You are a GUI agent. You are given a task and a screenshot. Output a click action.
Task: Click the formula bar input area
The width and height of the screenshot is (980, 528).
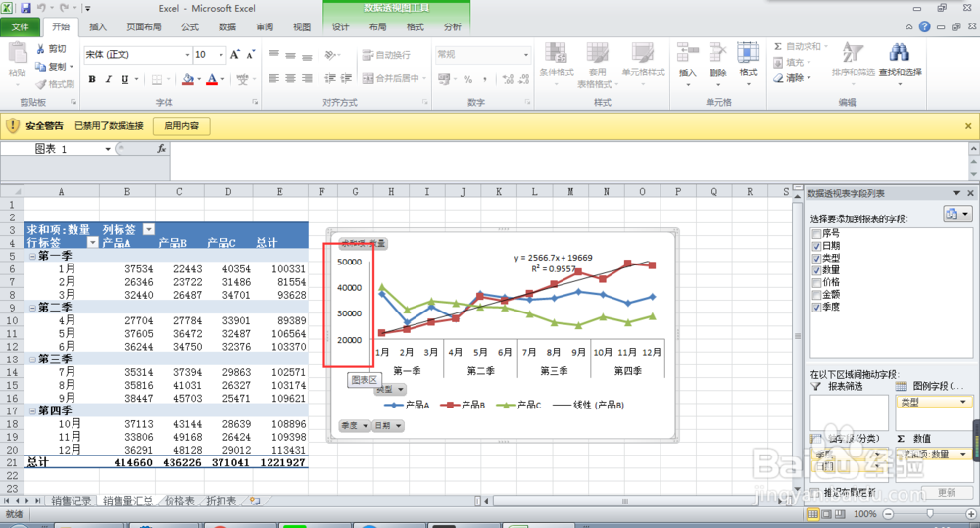568,162
